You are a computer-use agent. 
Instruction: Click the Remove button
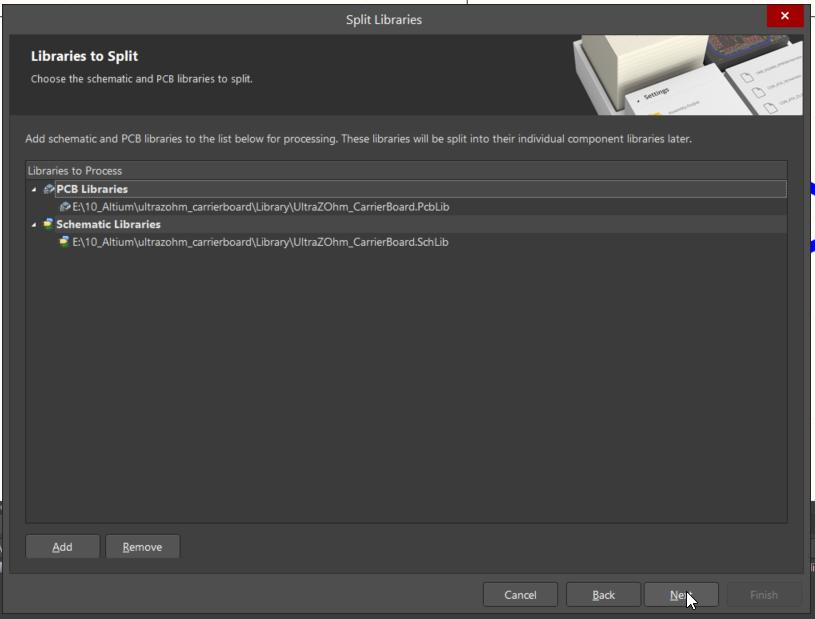point(142,547)
